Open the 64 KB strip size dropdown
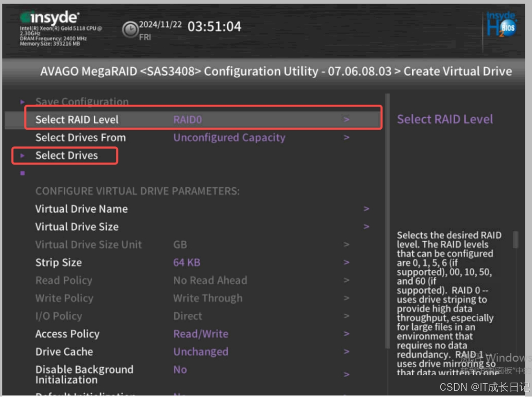Image resolution: width=532 pixels, height=397 pixels. [187, 263]
